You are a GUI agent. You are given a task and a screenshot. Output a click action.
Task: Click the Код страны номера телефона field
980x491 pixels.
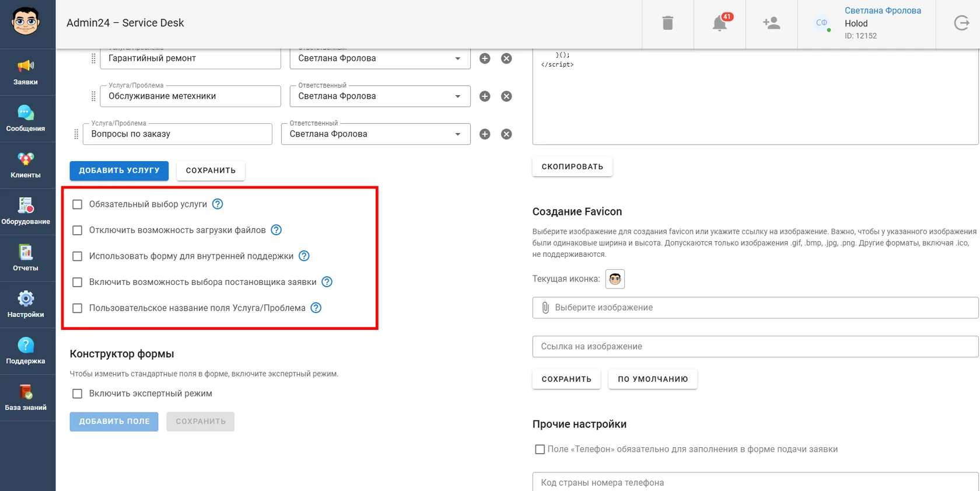click(x=755, y=482)
